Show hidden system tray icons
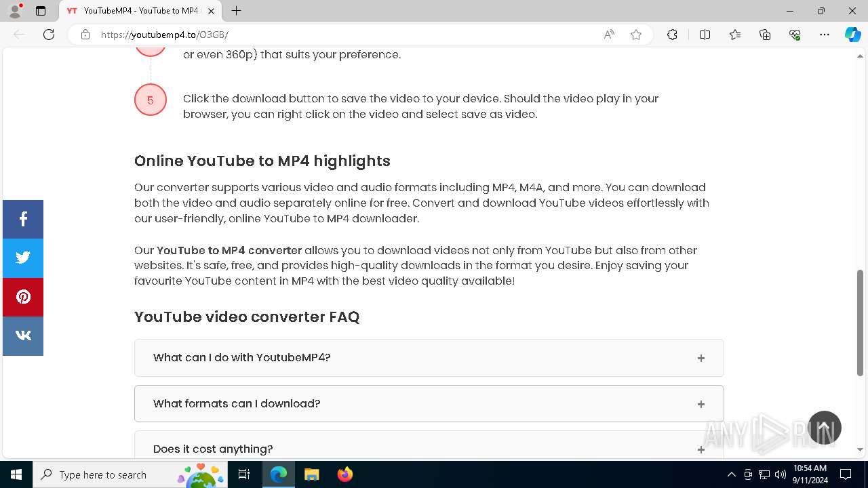 click(x=731, y=474)
